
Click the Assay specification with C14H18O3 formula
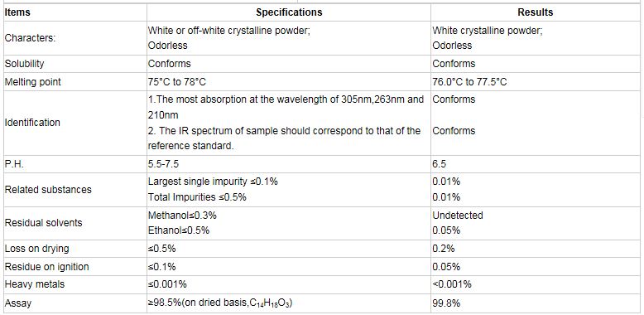(222, 303)
